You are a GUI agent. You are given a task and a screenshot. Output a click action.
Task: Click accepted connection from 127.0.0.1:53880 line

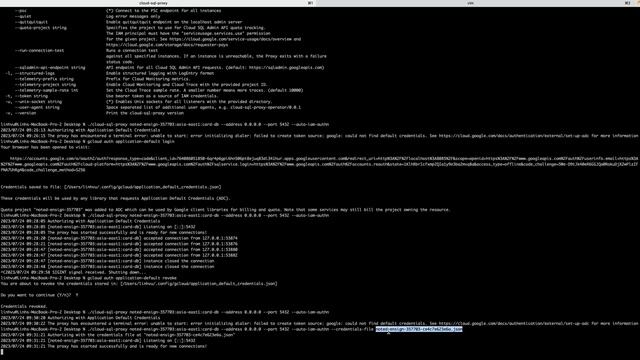click(119, 249)
